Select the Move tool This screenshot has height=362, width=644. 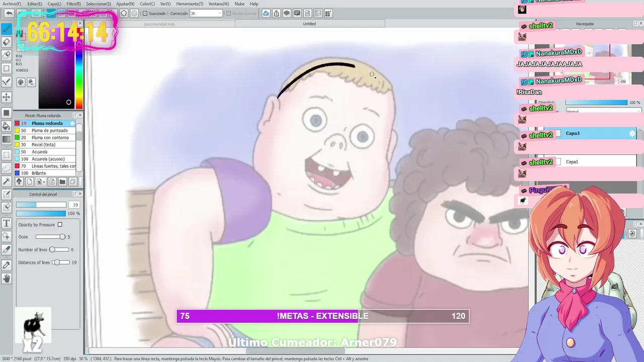pos(7,97)
